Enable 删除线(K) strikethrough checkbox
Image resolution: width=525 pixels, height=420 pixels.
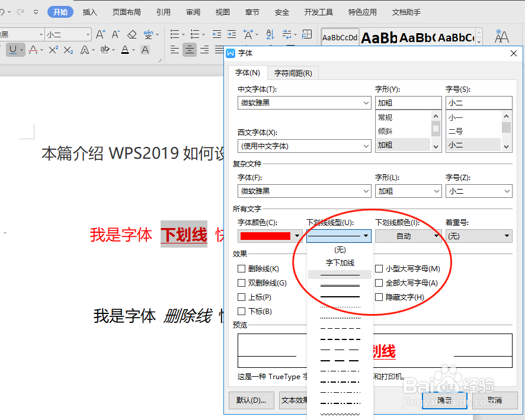click(x=241, y=269)
